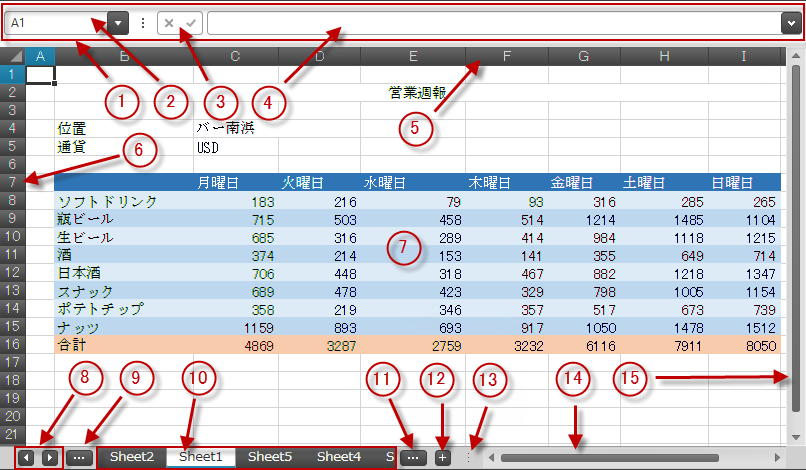
Task: Click inside the formula text box
Action: pos(490,23)
